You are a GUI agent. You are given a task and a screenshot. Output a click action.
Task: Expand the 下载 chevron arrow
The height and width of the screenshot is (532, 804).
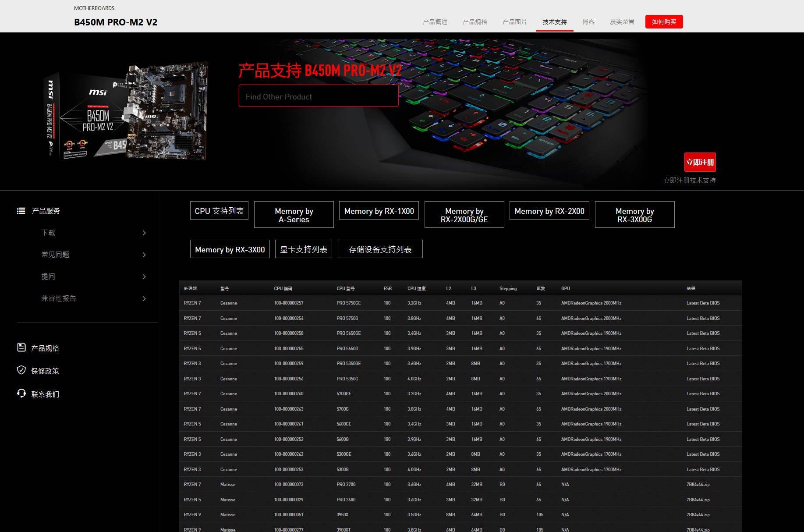coord(144,233)
